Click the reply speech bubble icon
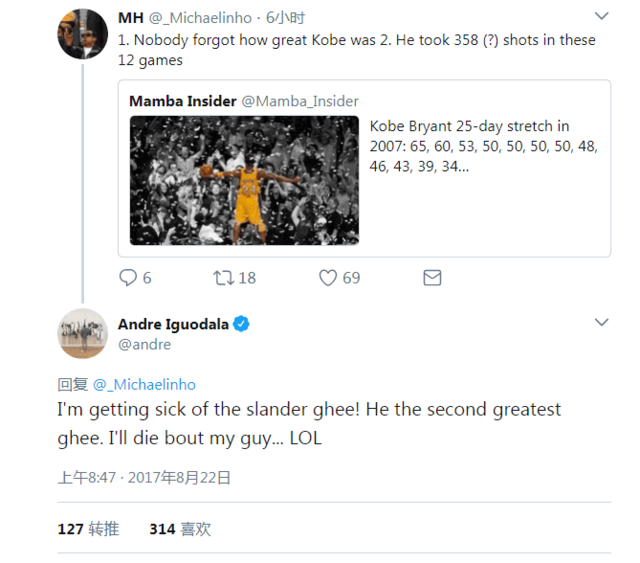The height and width of the screenshot is (563, 640). tap(128, 278)
